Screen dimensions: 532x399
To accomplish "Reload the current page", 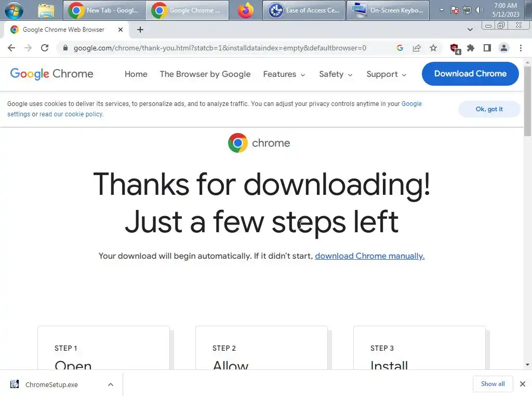I will tap(45, 48).
